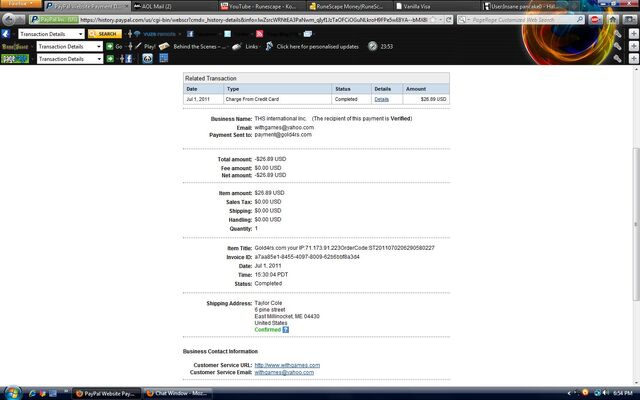Viewport: 640px width, 400px height.
Task: Click the blue logo icon at toolbar start
Action: [6, 34]
